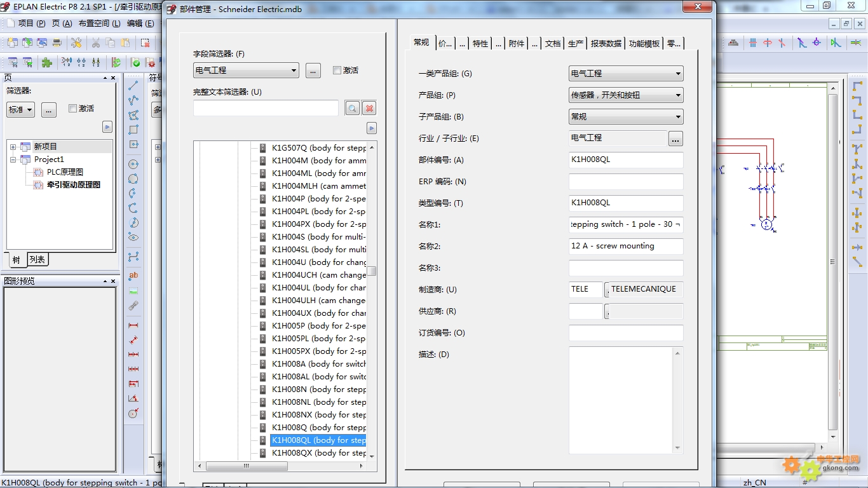
Task: Click the red dimension tool icon
Action: click(x=133, y=325)
